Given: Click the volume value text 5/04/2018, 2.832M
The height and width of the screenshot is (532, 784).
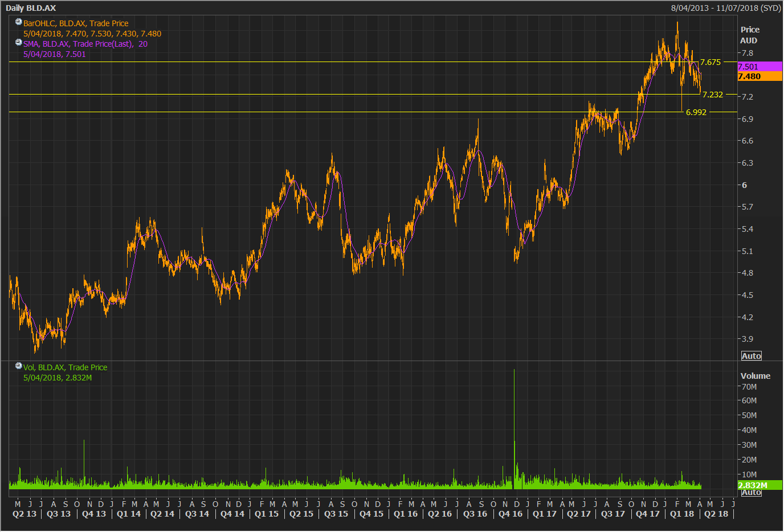Looking at the screenshot, I should 58,378.
